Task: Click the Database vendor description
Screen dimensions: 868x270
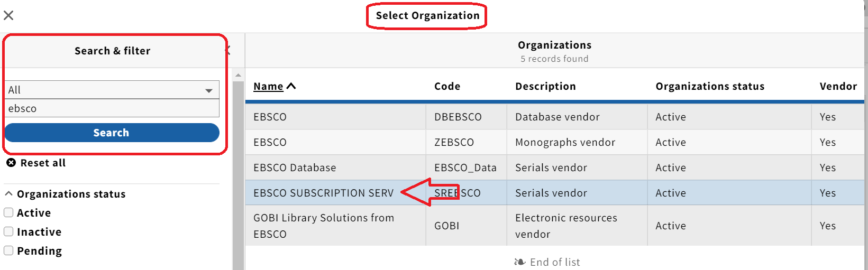Action: click(558, 117)
